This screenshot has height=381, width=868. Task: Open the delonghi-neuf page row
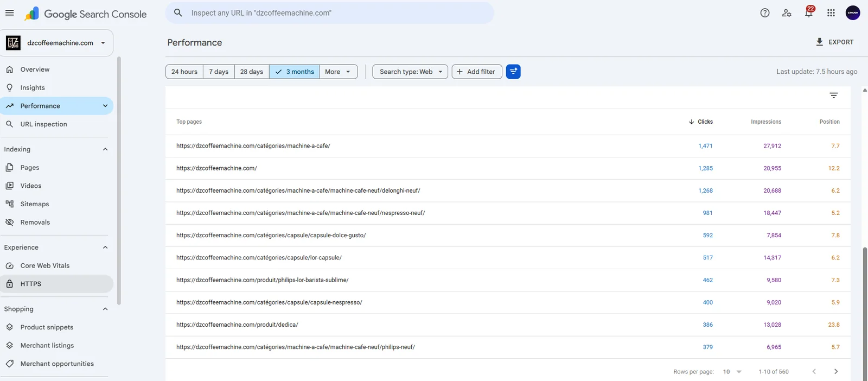click(x=508, y=190)
